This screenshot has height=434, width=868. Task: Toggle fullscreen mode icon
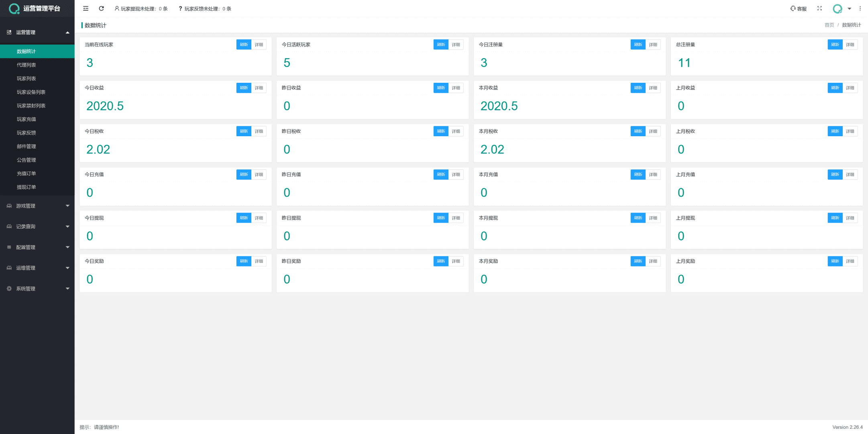[x=819, y=8]
